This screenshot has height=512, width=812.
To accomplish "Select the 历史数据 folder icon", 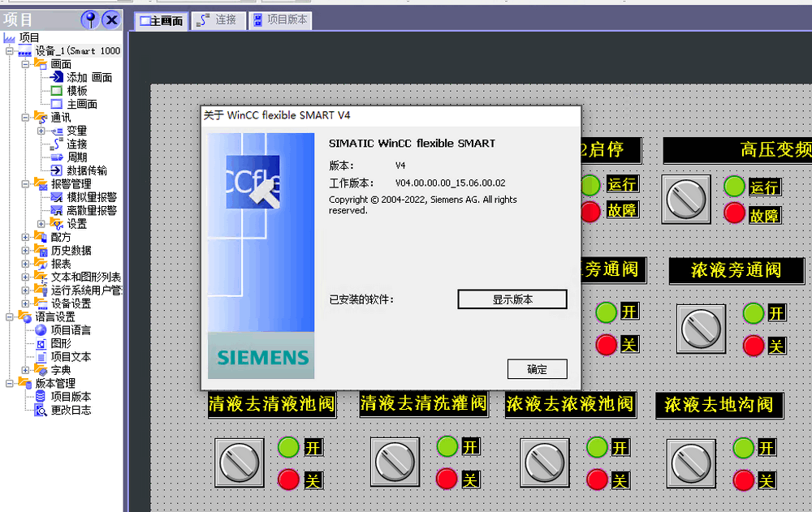I will [41, 251].
